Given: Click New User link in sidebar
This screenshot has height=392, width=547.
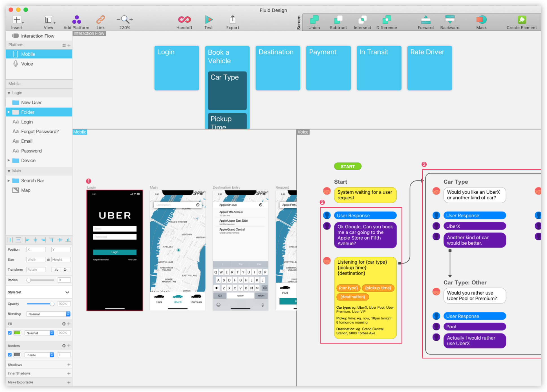Looking at the screenshot, I should 31,102.
